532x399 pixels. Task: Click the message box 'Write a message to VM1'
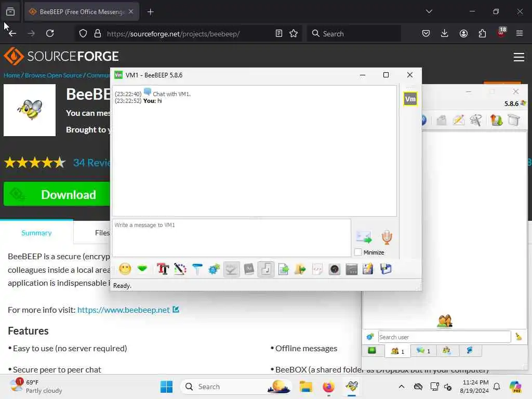click(231, 237)
